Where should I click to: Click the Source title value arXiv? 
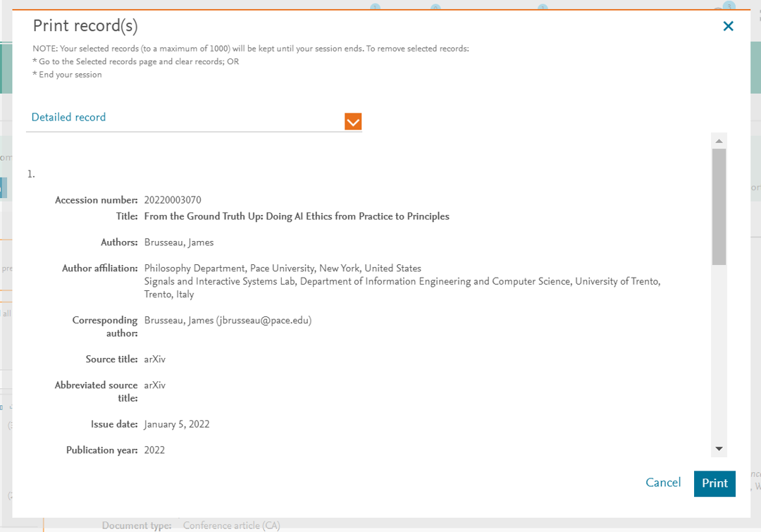[154, 359]
